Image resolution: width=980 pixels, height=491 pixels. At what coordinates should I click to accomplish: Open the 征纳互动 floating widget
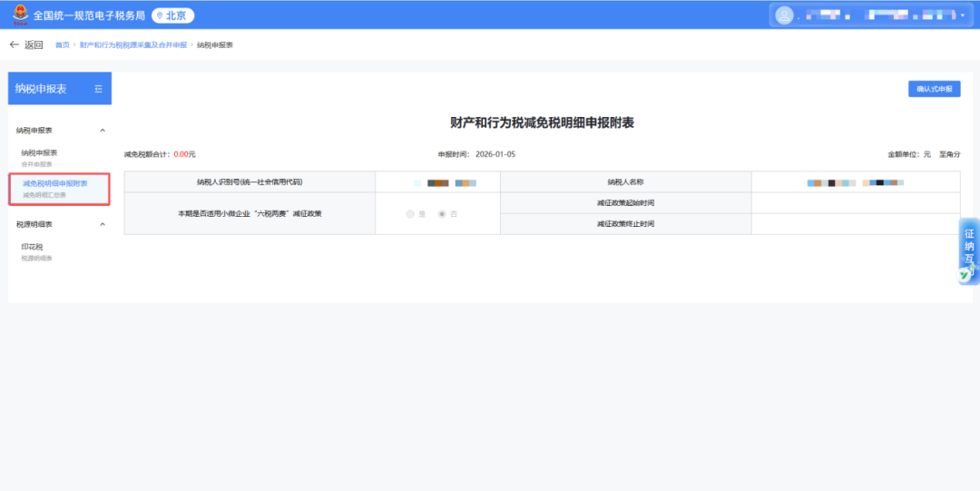pyautogui.click(x=968, y=251)
